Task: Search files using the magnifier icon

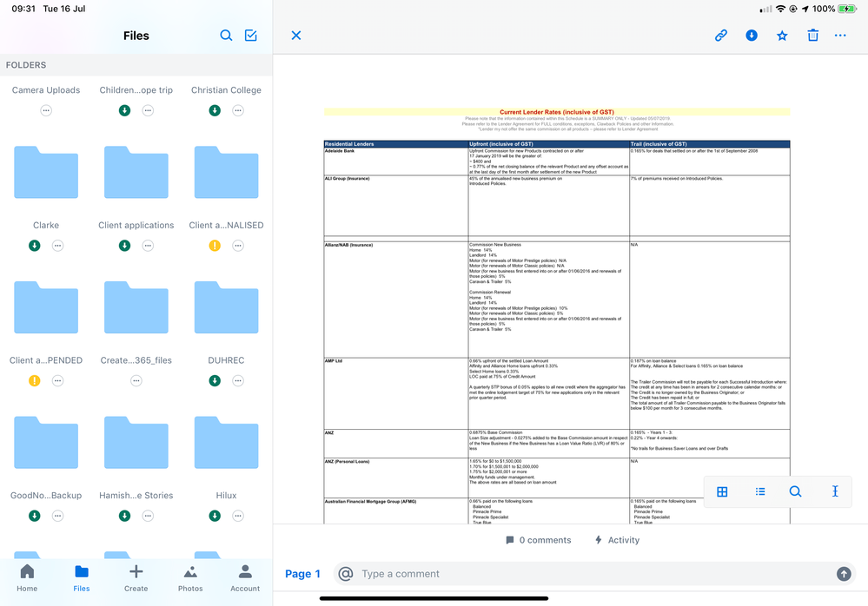Action: (x=226, y=36)
